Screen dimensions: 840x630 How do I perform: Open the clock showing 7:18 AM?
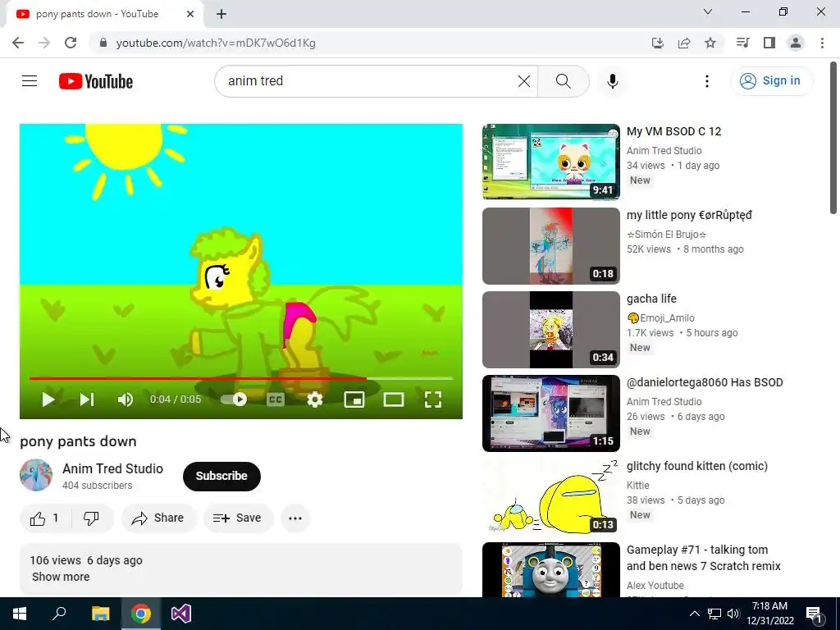(769, 614)
